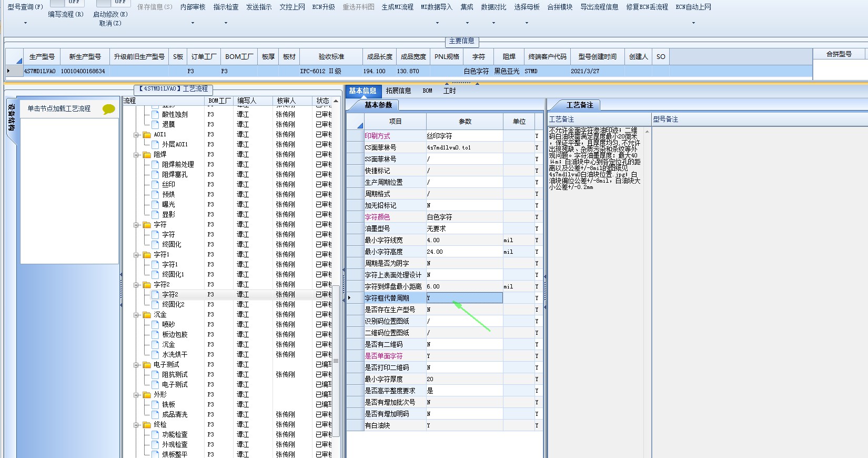This screenshot has height=458, width=868.
Task: Click the document icon beside 酸性蚀刻
Action: 155,114
